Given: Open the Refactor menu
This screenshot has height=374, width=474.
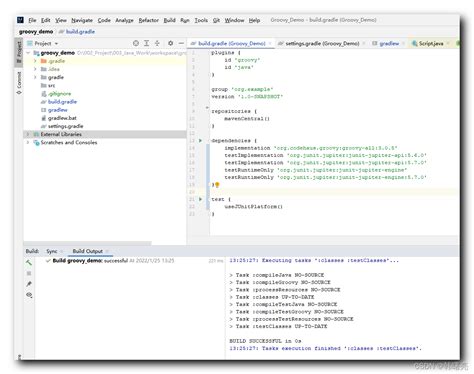Looking at the screenshot, I should coord(148,20).
